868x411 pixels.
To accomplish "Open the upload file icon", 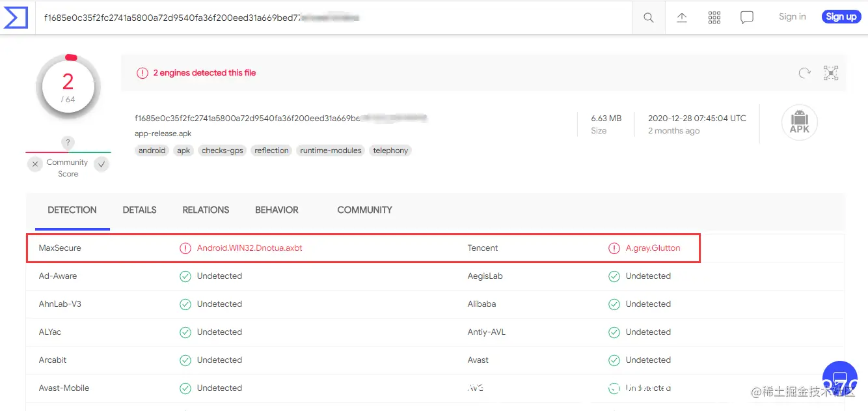I will click(x=682, y=18).
